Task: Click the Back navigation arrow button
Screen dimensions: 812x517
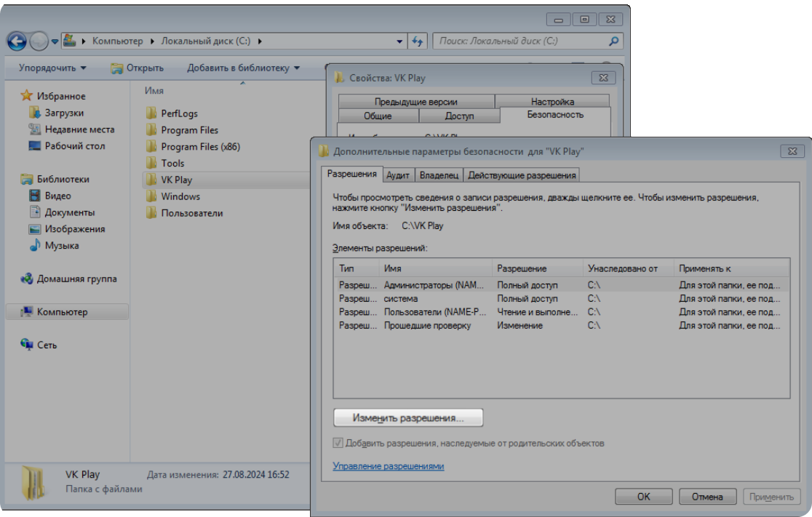Action: click(x=17, y=41)
